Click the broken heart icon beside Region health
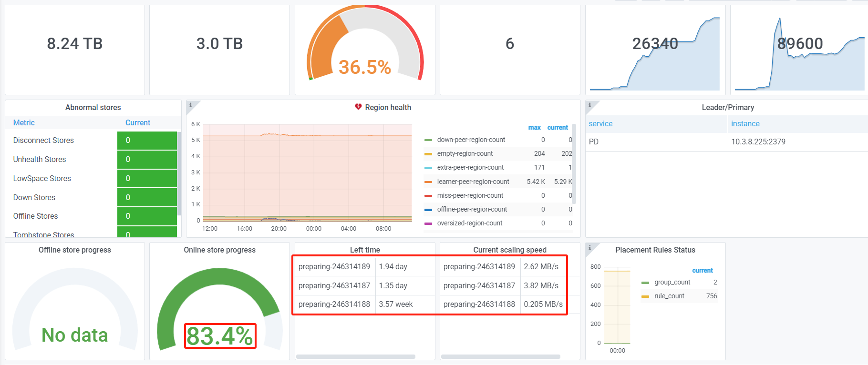This screenshot has width=868, height=365. (x=358, y=107)
